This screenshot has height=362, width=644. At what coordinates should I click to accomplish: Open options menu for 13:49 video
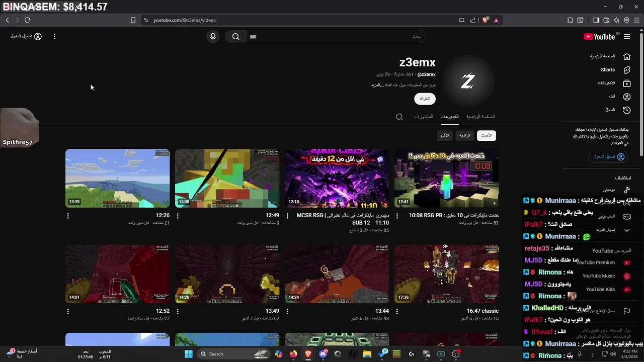point(178,311)
